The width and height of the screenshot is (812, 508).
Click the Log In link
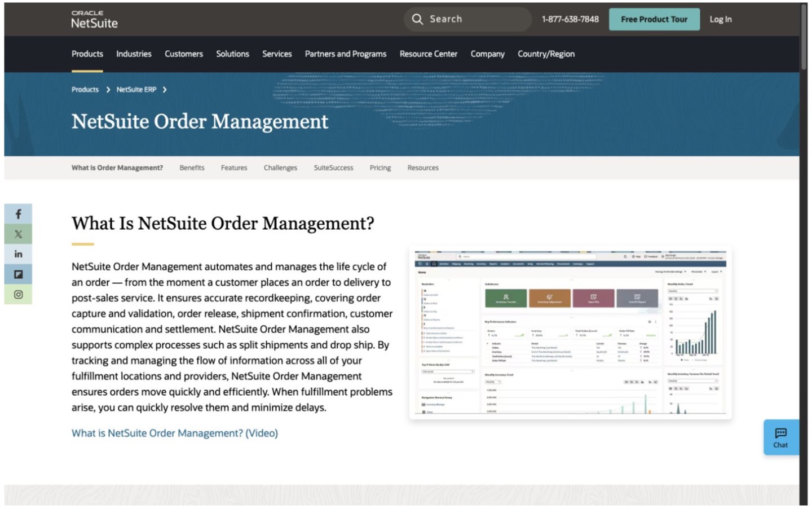pyautogui.click(x=721, y=19)
